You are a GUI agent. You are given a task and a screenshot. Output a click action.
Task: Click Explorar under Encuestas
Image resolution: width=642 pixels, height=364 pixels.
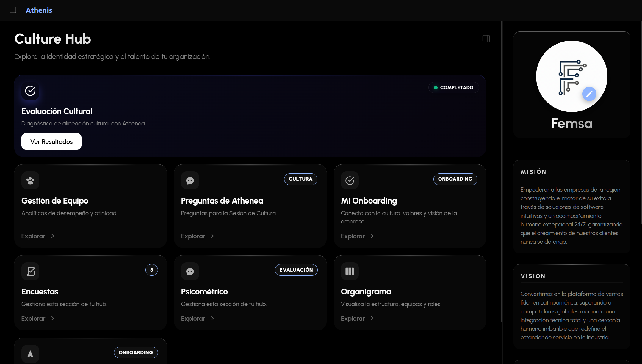click(x=33, y=319)
